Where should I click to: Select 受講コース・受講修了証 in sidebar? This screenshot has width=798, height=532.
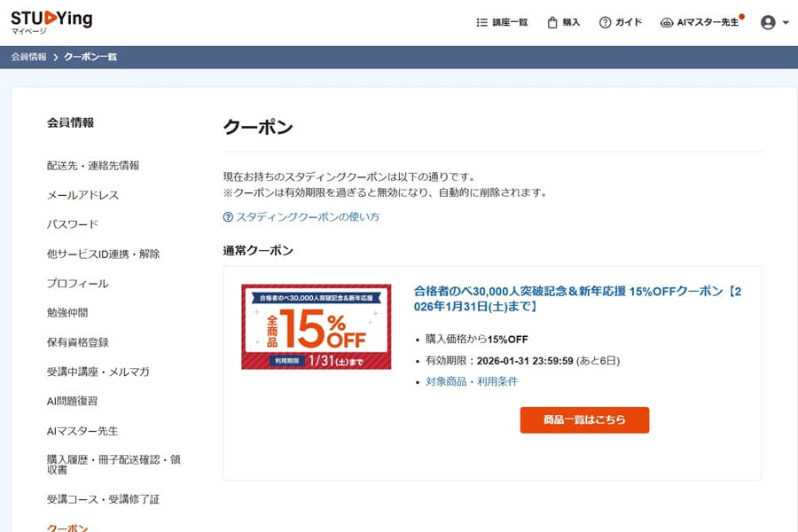(103, 499)
